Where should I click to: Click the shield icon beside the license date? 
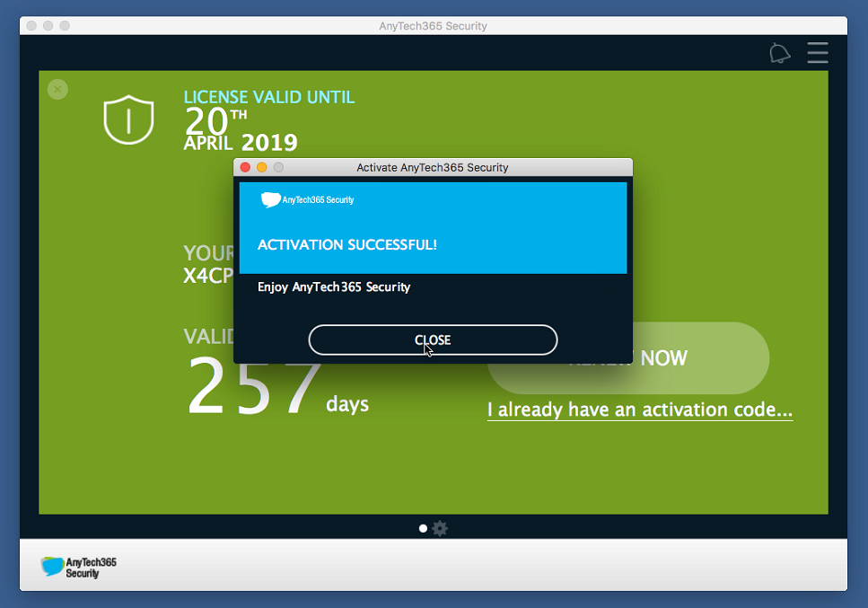(128, 119)
